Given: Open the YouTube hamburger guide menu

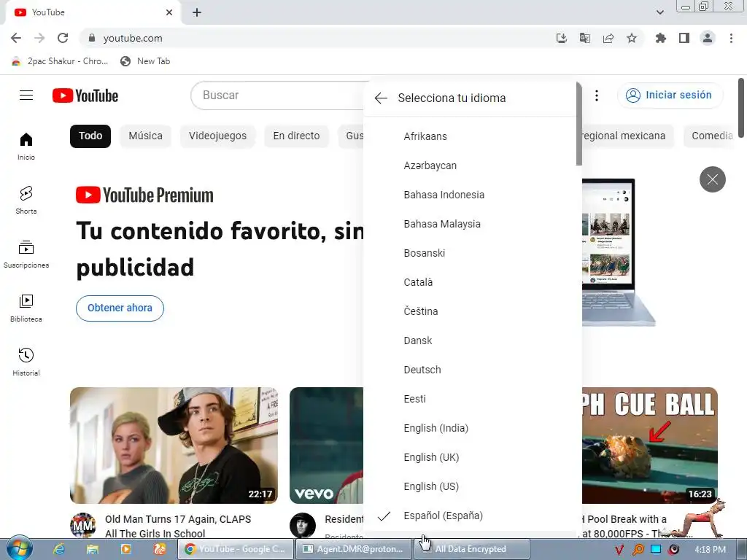Looking at the screenshot, I should click(26, 96).
